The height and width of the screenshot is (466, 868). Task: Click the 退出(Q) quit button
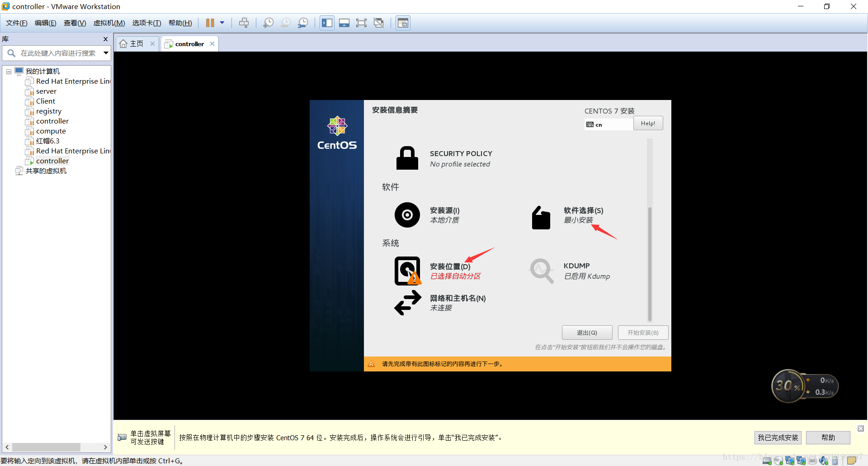point(587,333)
